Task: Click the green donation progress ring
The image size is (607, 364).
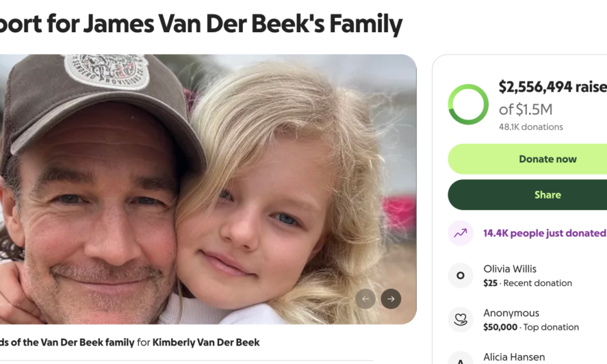Action: [468, 104]
